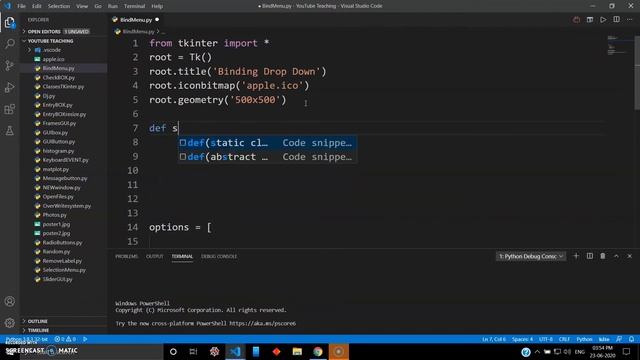Switch to the Output panel tab
The width and height of the screenshot is (640, 360).
tap(155, 256)
